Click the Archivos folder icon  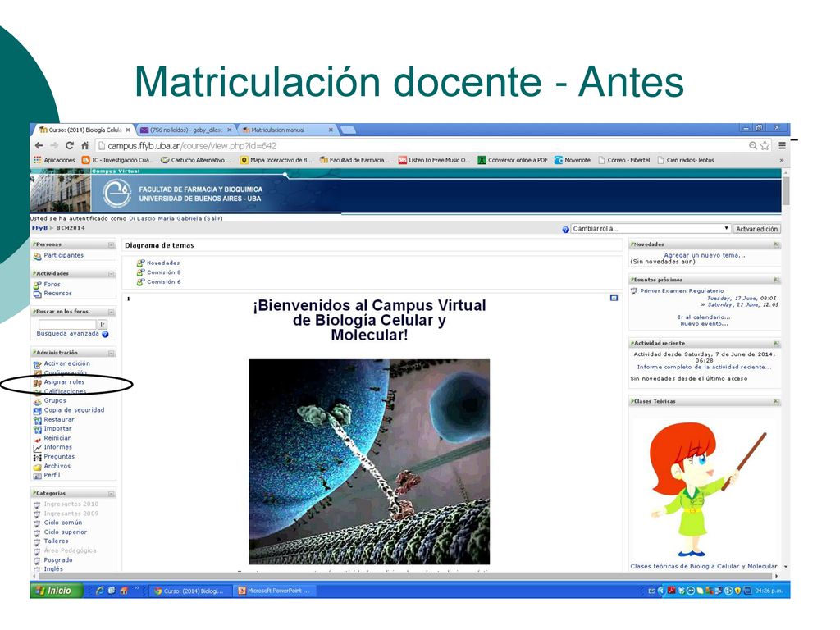pyautogui.click(x=38, y=467)
